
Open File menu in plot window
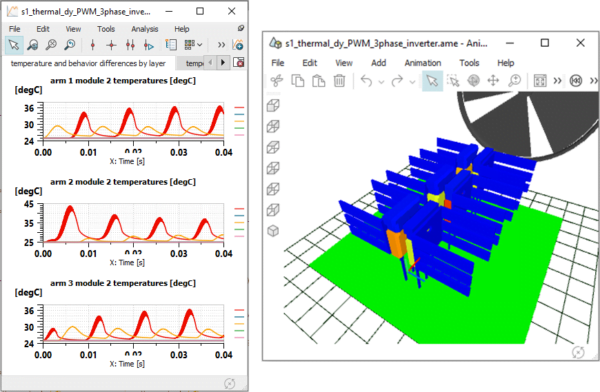[x=15, y=29]
